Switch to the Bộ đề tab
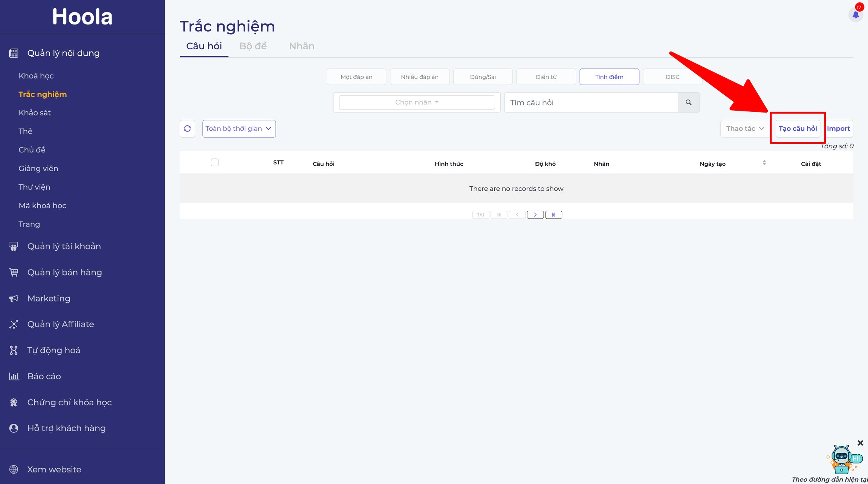 (x=253, y=46)
